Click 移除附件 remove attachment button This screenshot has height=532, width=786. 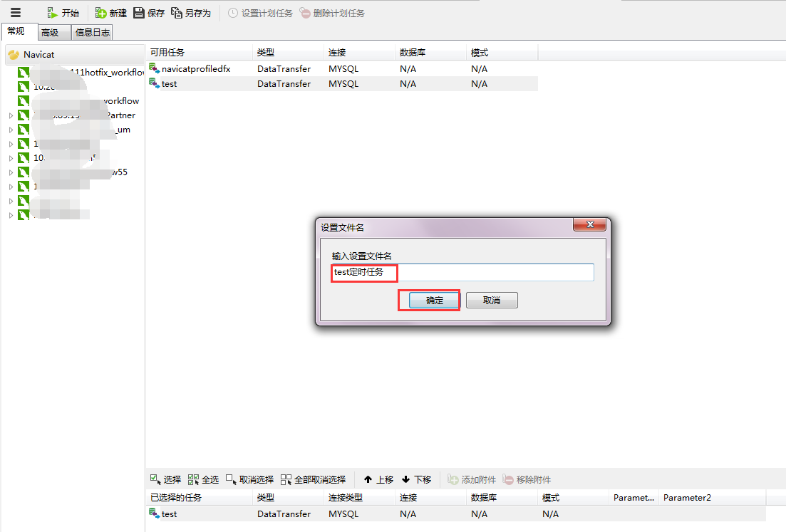[x=527, y=479]
